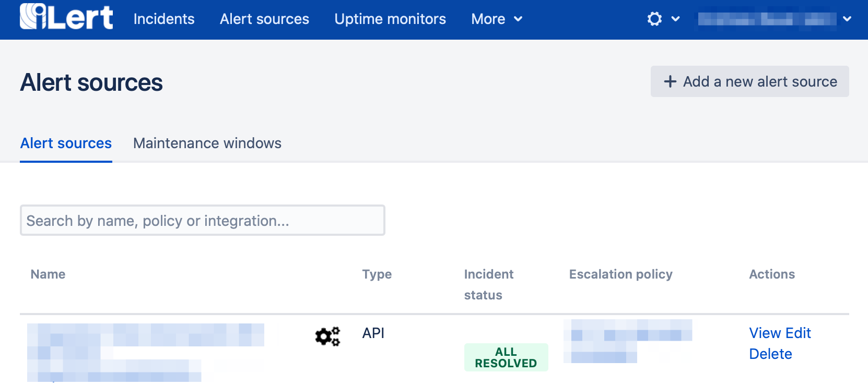
Task: Click the API integration gears icon
Action: click(x=327, y=336)
